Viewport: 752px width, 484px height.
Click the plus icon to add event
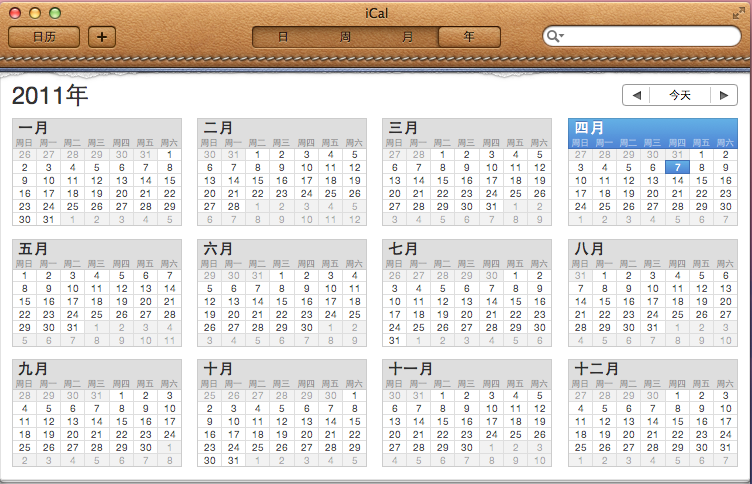[x=102, y=37]
